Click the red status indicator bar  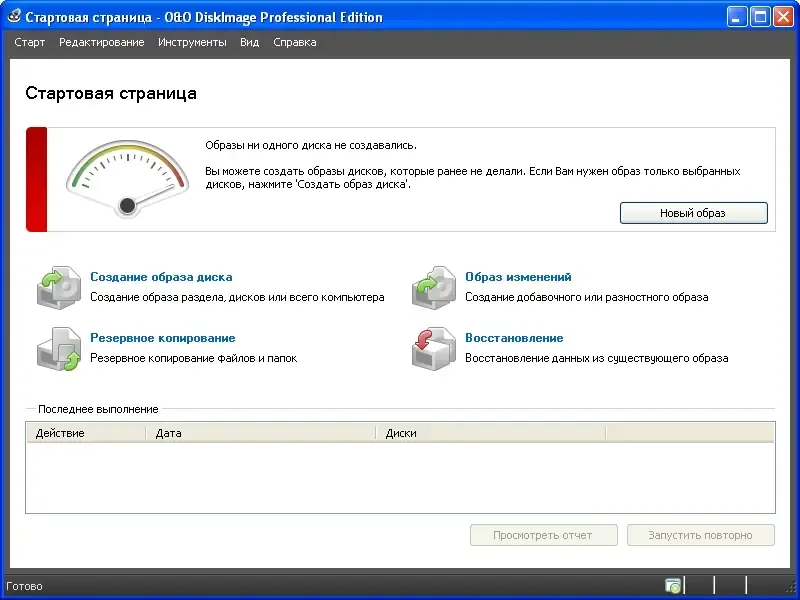coord(37,178)
